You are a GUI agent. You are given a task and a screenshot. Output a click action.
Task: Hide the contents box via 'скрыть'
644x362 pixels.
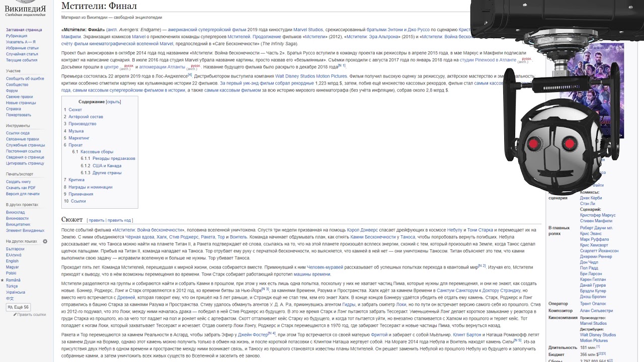pyautogui.click(x=113, y=102)
